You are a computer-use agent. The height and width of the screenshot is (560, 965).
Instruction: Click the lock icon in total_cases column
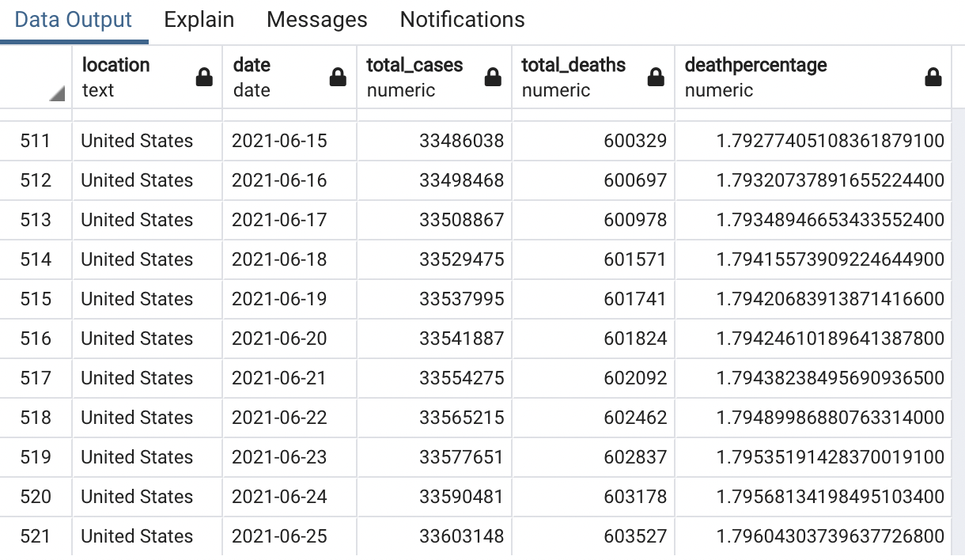493,78
